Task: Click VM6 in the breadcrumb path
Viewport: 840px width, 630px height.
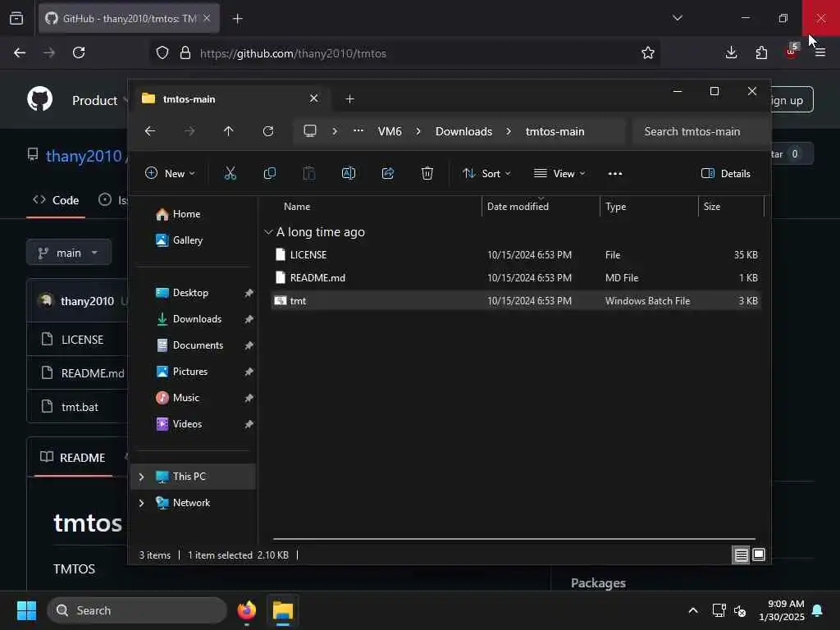Action: 390,131
